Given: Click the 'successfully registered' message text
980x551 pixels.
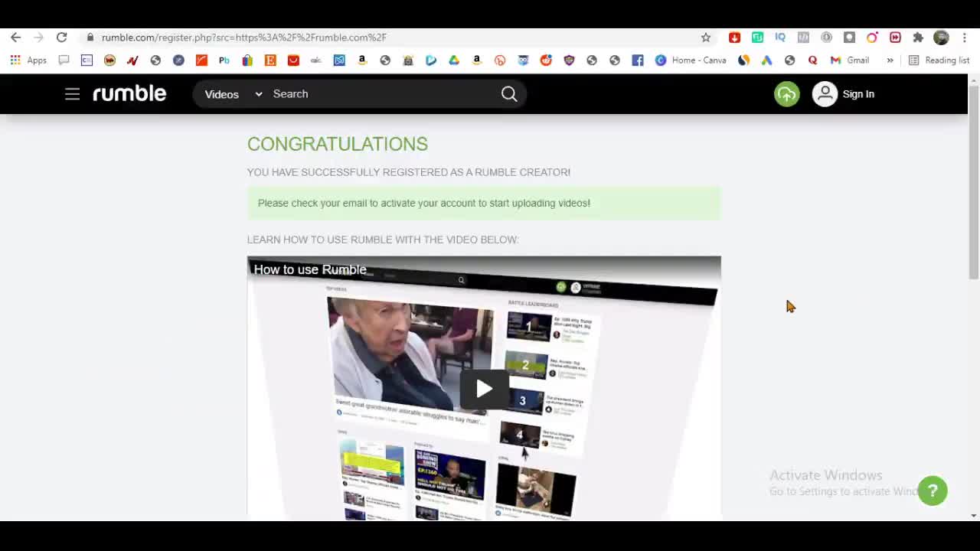Looking at the screenshot, I should (409, 172).
